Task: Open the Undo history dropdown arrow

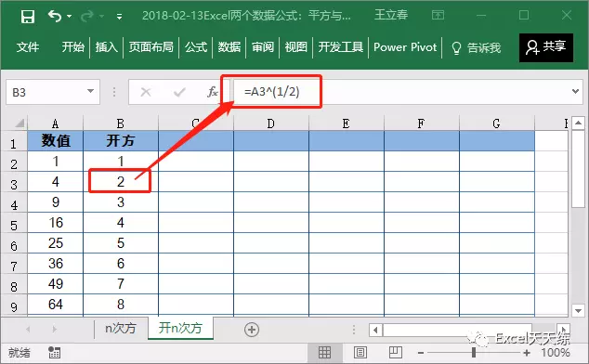Action: (x=69, y=16)
